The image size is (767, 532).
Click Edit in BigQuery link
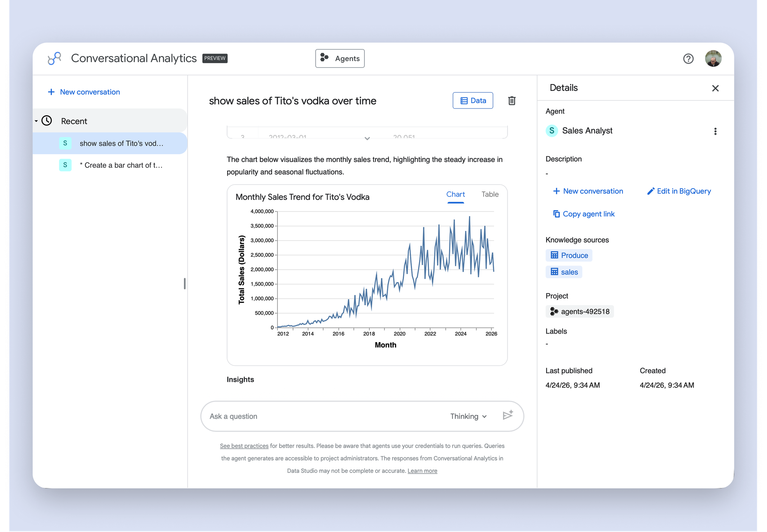coord(679,191)
